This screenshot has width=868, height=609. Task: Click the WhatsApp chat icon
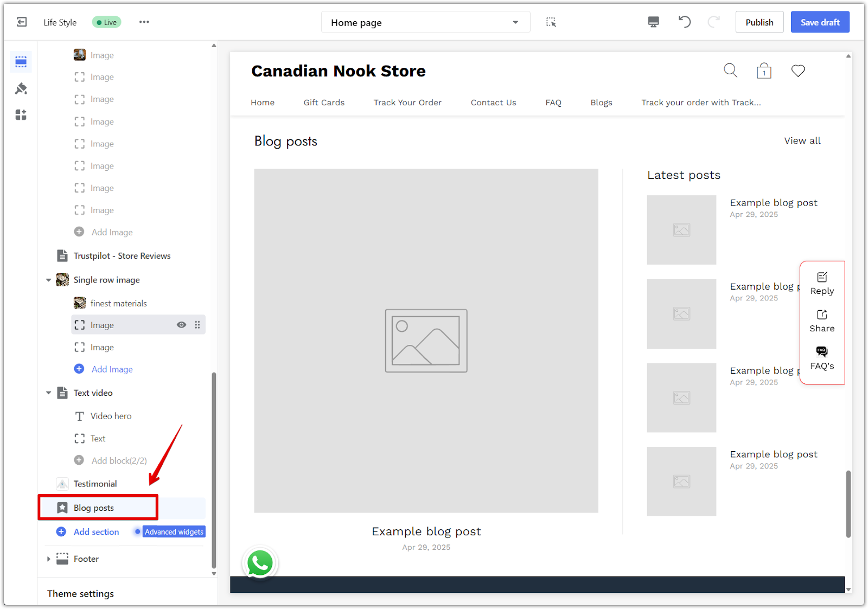click(260, 563)
